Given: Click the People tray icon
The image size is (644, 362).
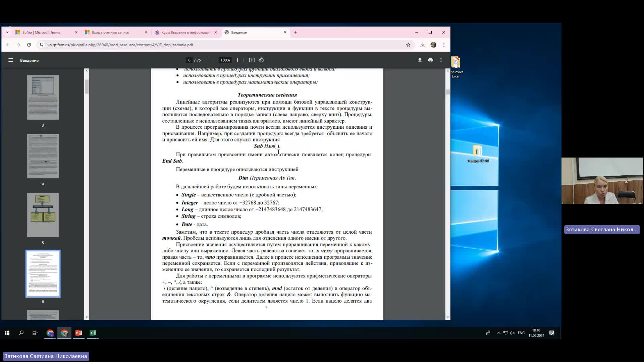Looking at the screenshot, I should [x=488, y=333].
